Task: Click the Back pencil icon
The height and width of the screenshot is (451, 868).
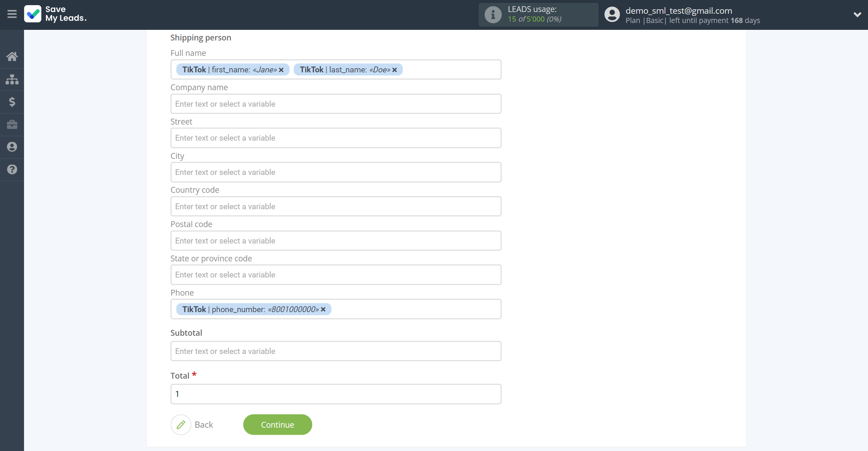Action: pos(181,425)
